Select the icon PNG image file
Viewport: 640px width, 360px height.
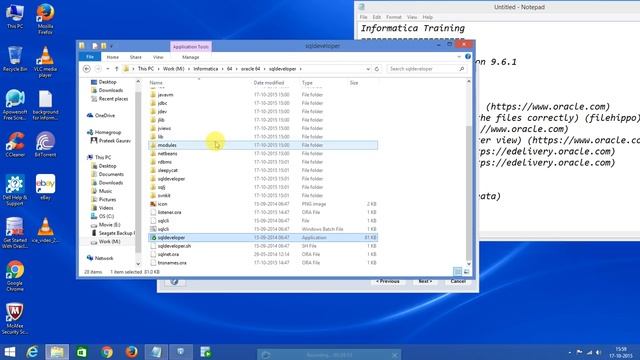click(263, 204)
